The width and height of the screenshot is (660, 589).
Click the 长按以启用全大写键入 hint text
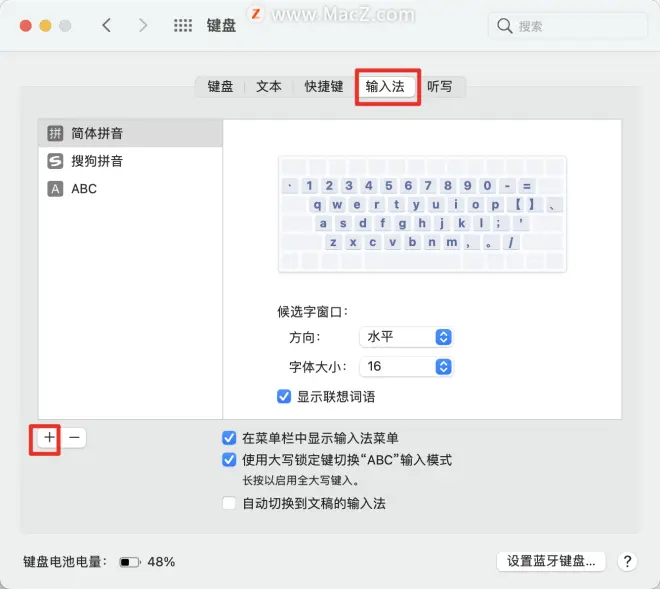coord(300,480)
